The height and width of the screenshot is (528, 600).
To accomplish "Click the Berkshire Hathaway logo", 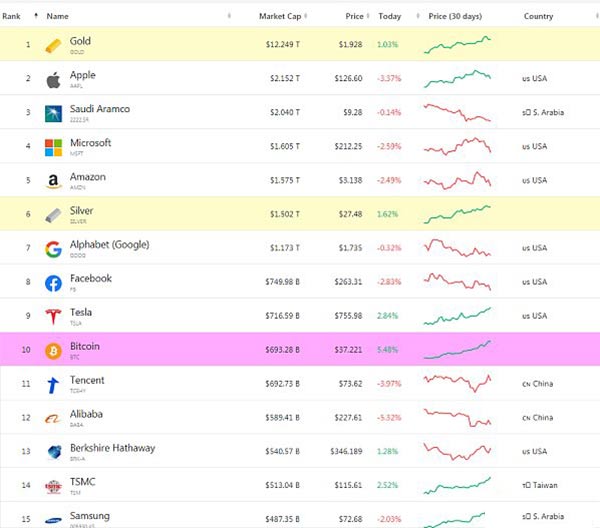I will 54,452.
